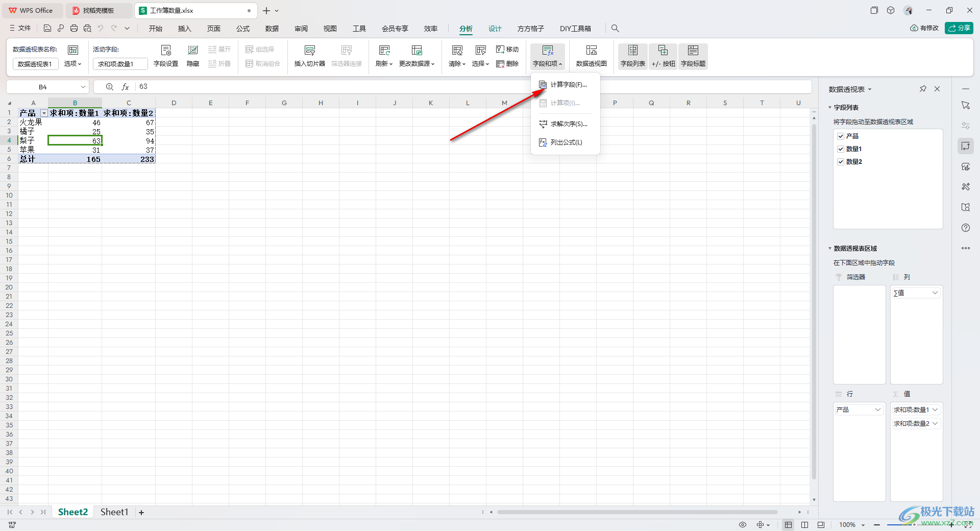The height and width of the screenshot is (531, 980).
Task: Open the settings sliders sidebar icon
Action: click(x=966, y=126)
